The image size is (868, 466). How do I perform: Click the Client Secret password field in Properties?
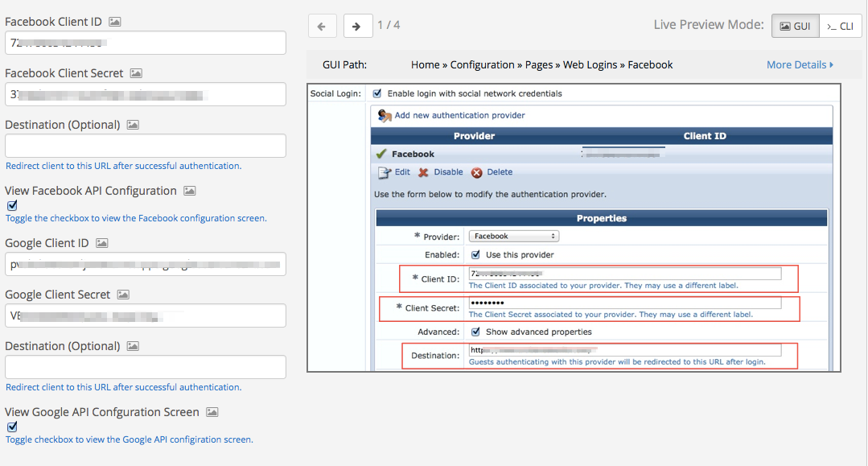[625, 303]
